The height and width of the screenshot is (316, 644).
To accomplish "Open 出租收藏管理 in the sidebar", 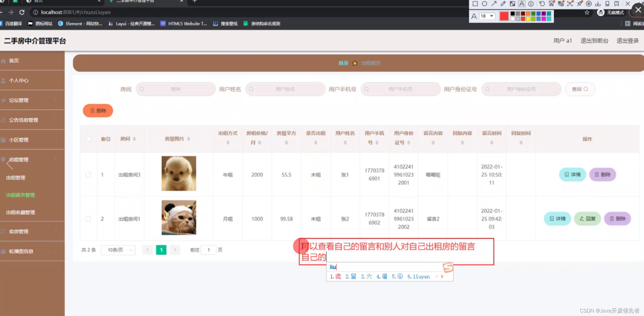I will tap(20, 212).
